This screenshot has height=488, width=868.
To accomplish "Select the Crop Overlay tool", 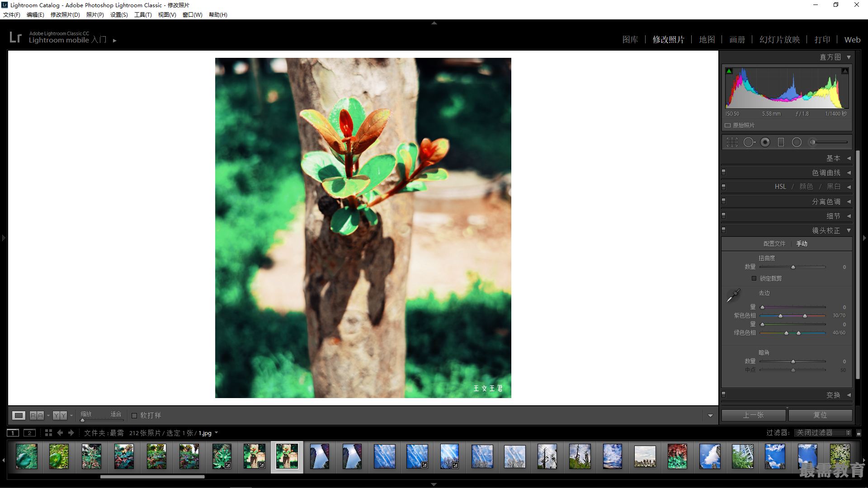I will [x=732, y=142].
